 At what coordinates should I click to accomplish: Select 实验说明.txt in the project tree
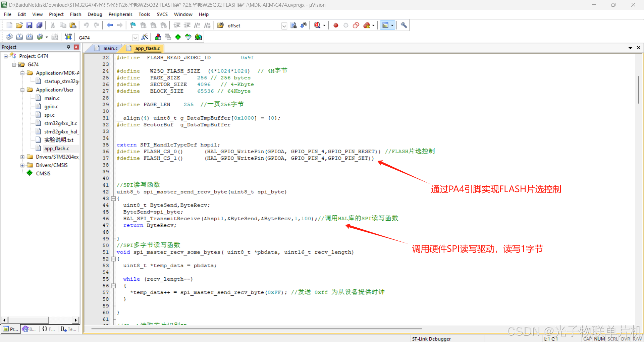coord(59,140)
